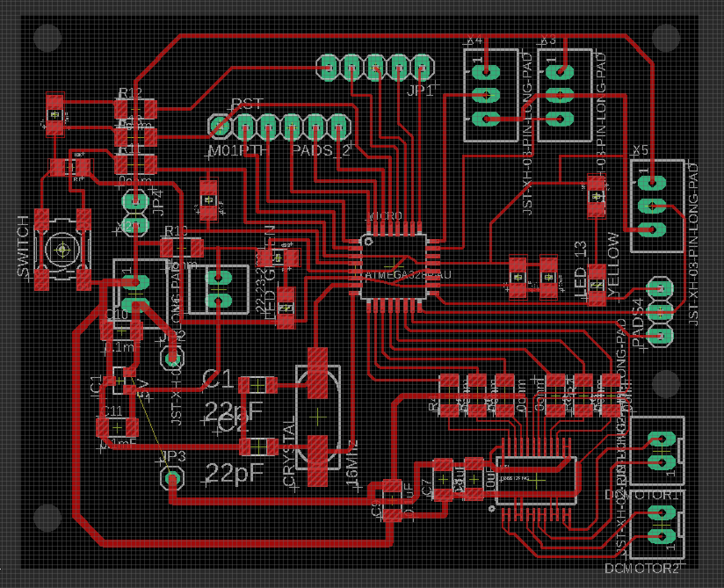Click the JP3 label
Viewport: 724px width, 588px height.
(x=173, y=456)
